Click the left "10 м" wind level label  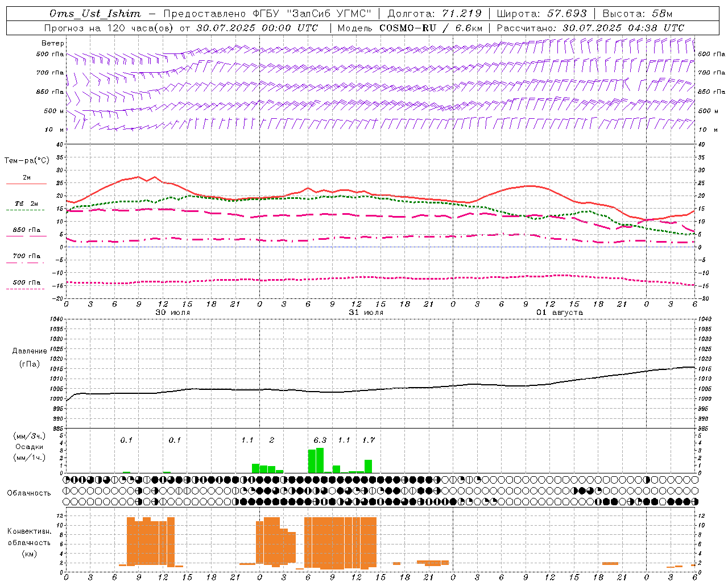[x=54, y=130]
